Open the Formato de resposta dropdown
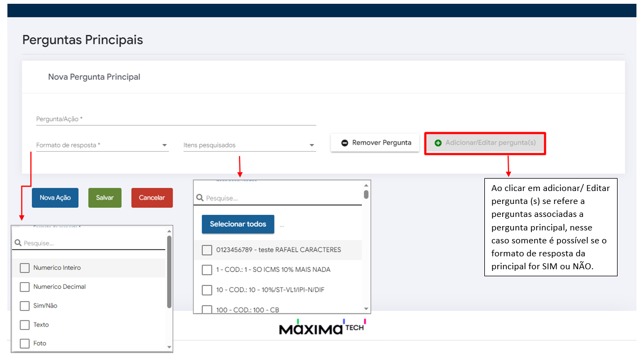644x361 pixels. (102, 145)
